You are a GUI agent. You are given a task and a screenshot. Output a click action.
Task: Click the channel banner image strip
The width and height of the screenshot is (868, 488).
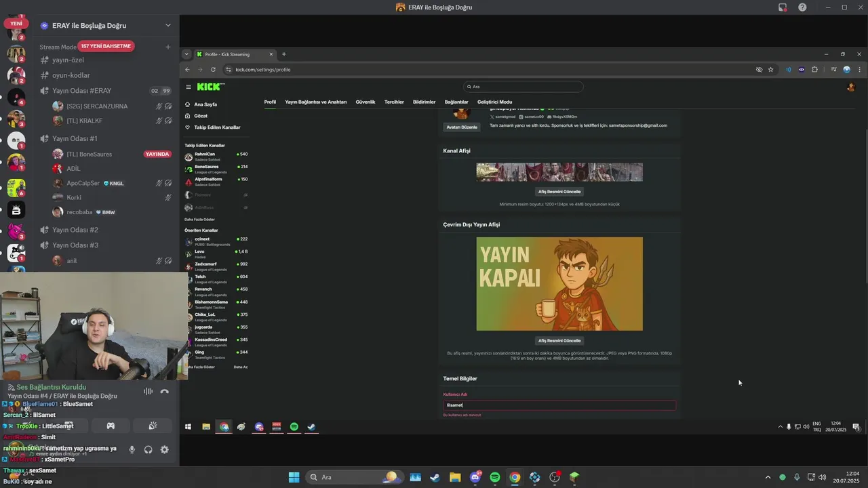click(x=559, y=172)
